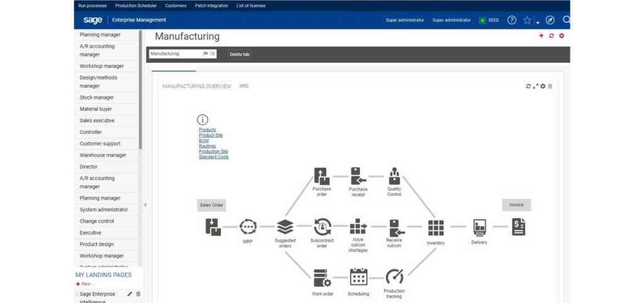Select Controller in sidebar
Viewport: 644px width, 303px height.
point(107,132)
